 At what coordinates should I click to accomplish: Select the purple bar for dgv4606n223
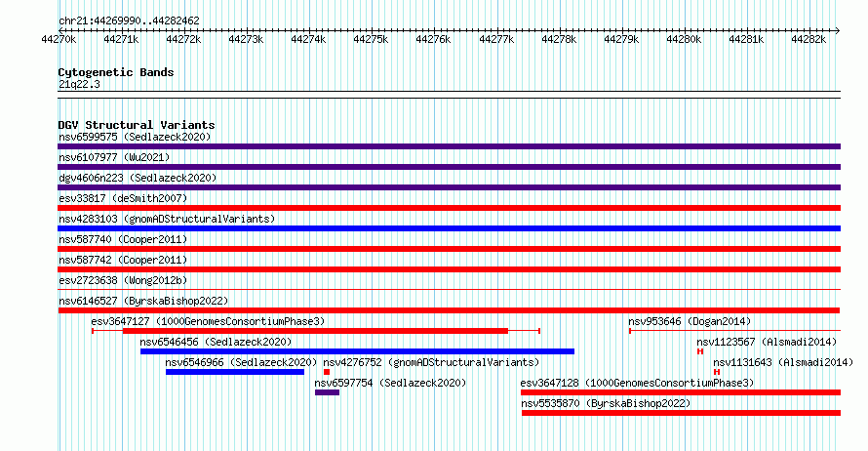point(449,187)
